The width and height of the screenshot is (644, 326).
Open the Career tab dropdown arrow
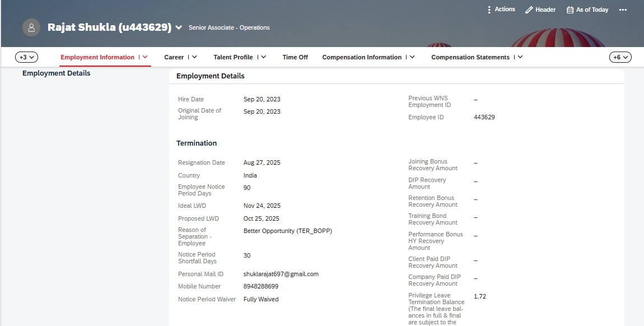point(194,57)
